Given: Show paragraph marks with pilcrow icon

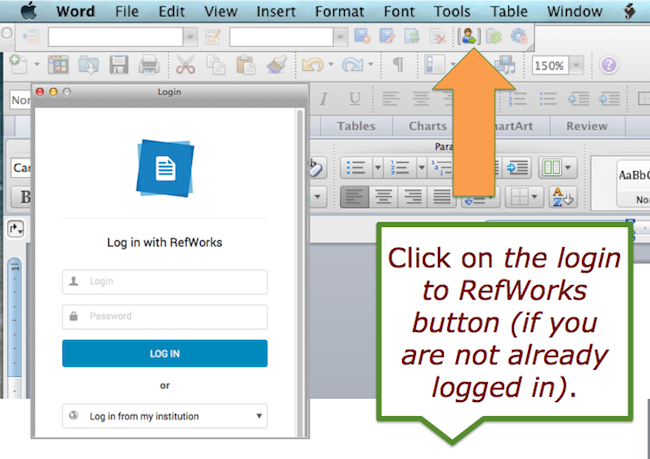Looking at the screenshot, I should click(397, 66).
